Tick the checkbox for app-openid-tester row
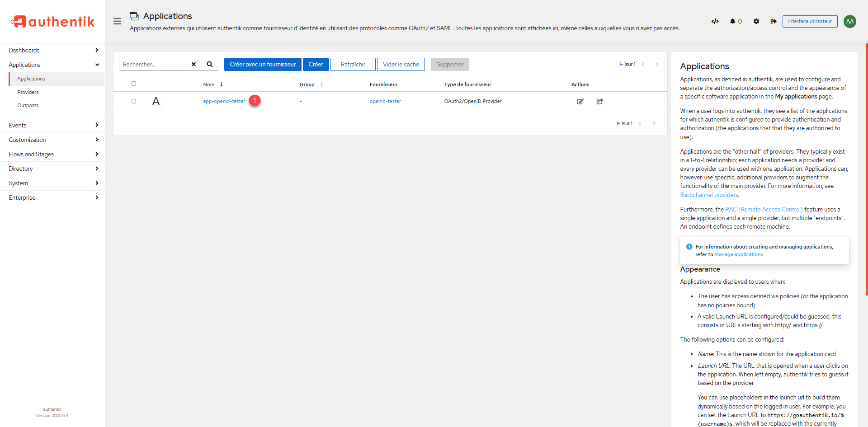This screenshot has height=427, width=868. pos(133,101)
